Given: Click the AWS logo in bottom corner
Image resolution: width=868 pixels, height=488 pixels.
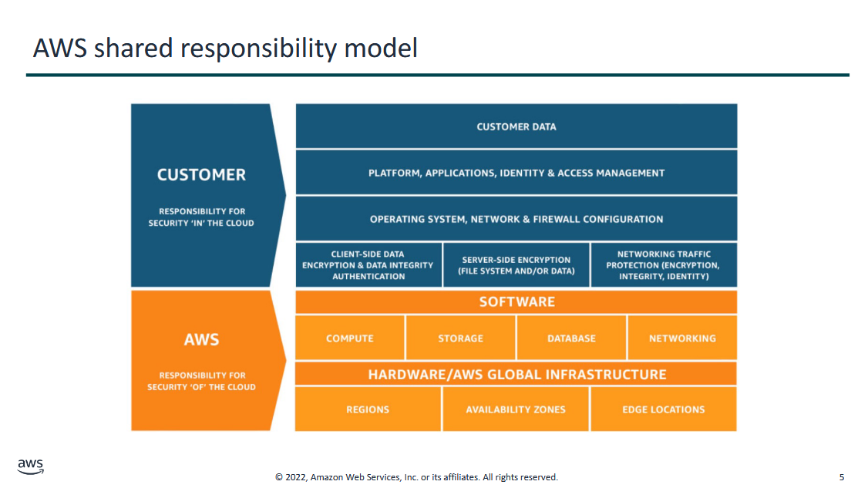Looking at the screenshot, I should (31, 466).
